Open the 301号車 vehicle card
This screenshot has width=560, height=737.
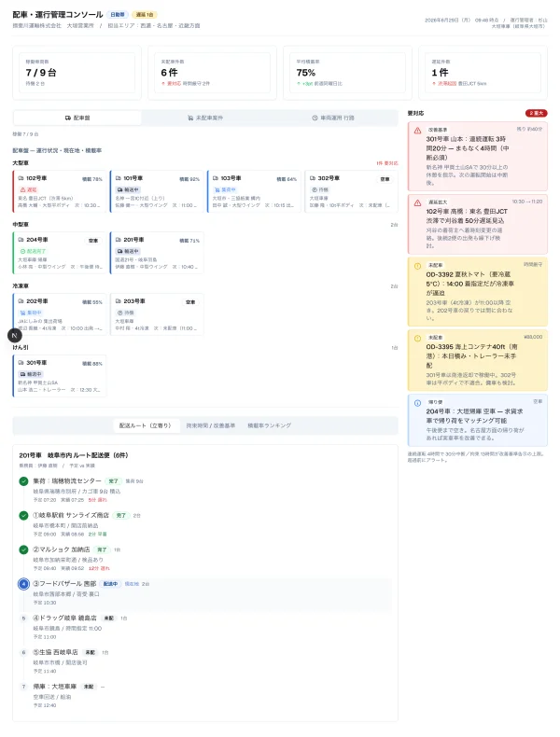click(60, 376)
